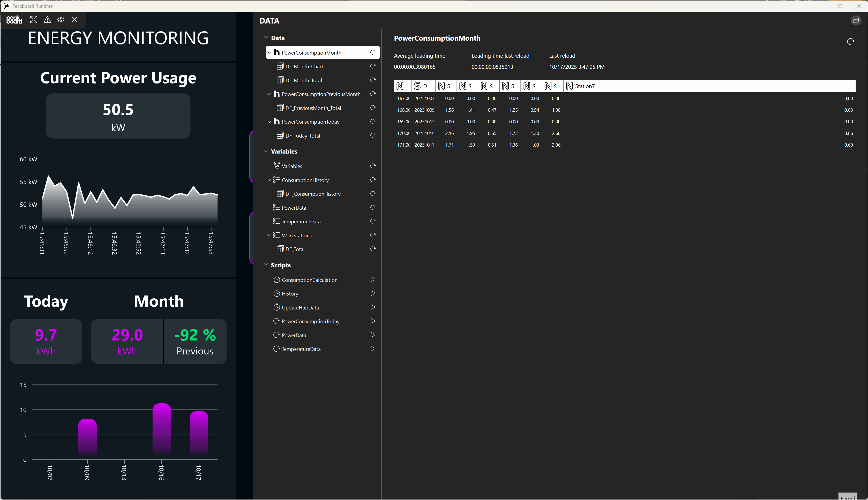868x500 pixels.
Task: Collapse the Variables section
Action: pyautogui.click(x=266, y=151)
